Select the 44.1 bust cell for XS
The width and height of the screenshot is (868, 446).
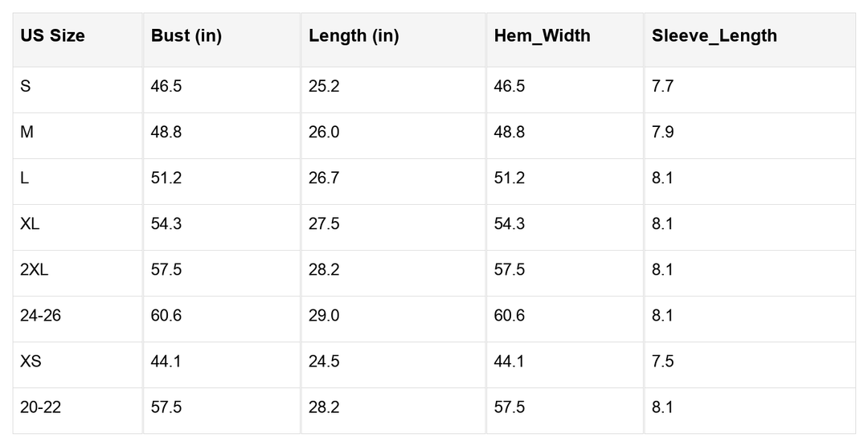166,361
